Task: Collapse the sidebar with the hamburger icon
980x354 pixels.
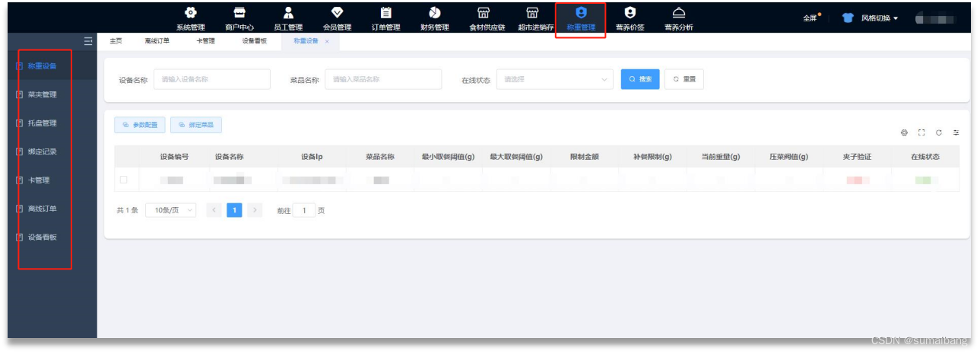Action: [x=87, y=41]
